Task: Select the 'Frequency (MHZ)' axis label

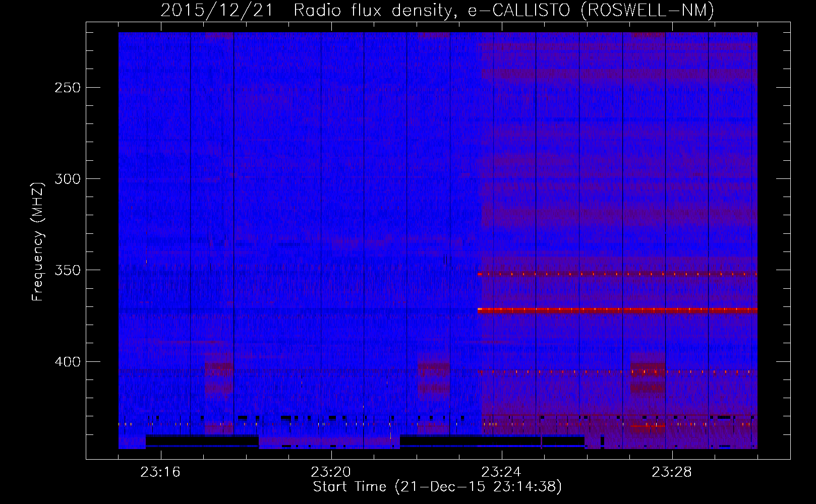Action: [x=38, y=241]
